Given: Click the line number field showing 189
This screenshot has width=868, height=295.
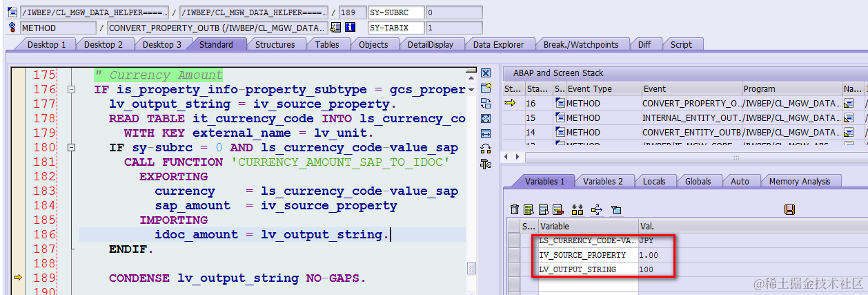Looking at the screenshot, I should [353, 12].
